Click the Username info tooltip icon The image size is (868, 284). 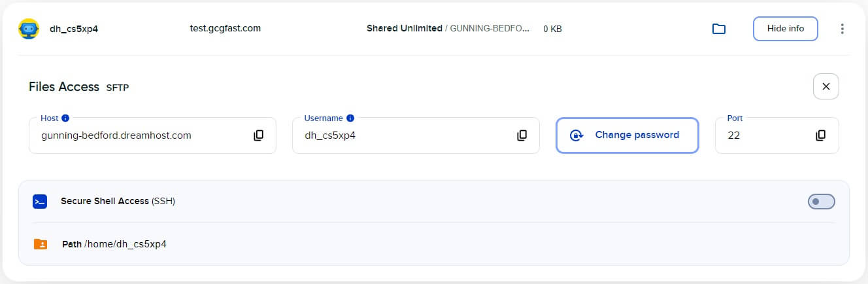tap(350, 118)
